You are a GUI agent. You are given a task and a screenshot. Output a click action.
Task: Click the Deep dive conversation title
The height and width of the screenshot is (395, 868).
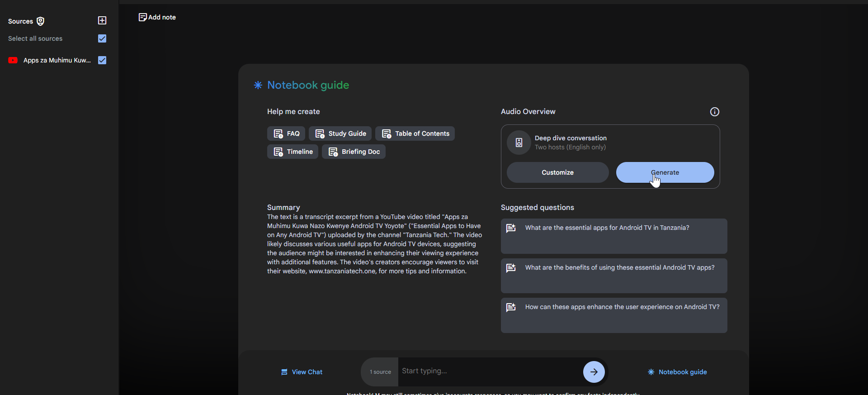(x=571, y=138)
